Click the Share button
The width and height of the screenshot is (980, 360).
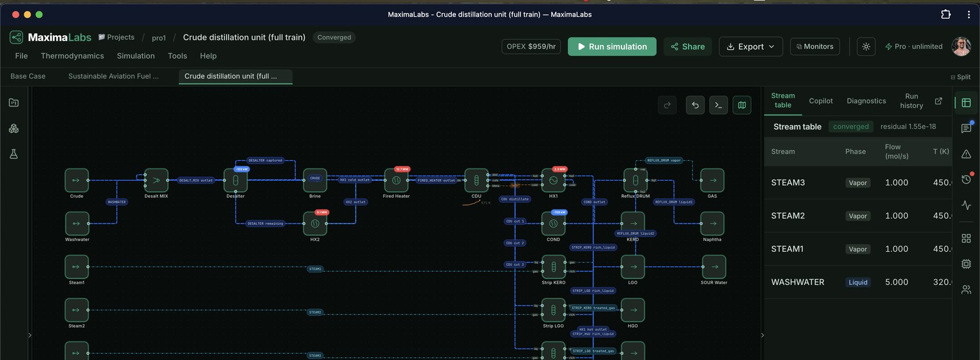tap(688, 47)
